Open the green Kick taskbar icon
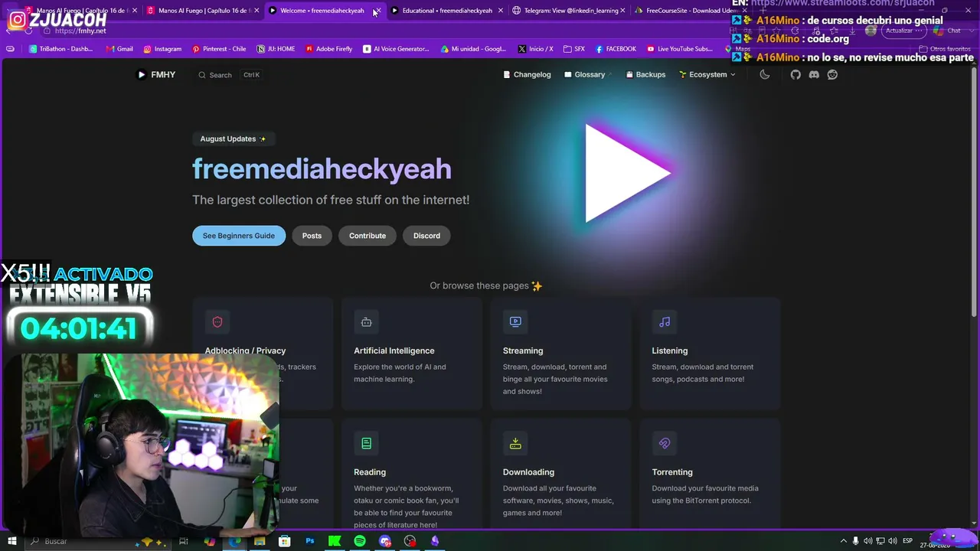Image resolution: width=980 pixels, height=551 pixels. 335,541
